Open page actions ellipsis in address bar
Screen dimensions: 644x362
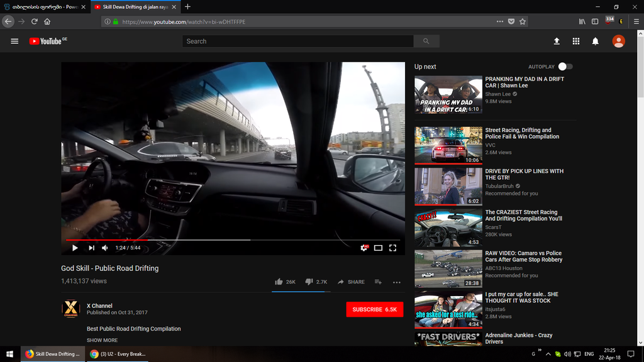pyautogui.click(x=499, y=21)
